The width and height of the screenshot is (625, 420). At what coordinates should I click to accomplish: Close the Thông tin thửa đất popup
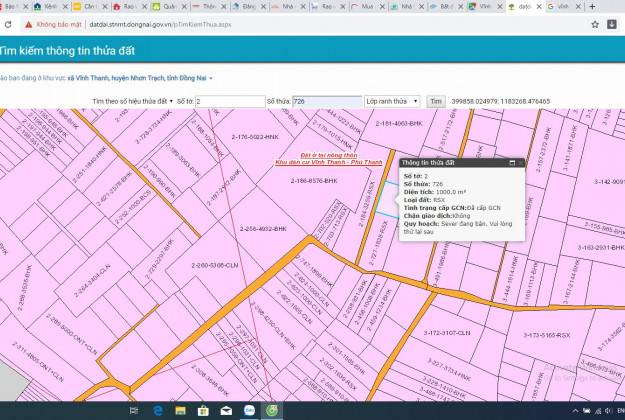522,162
